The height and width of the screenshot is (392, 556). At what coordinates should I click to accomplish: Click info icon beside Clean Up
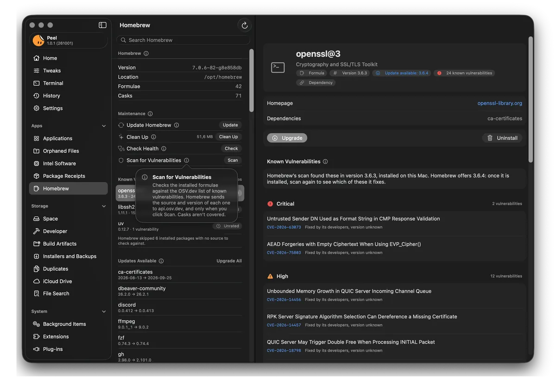coord(153,137)
